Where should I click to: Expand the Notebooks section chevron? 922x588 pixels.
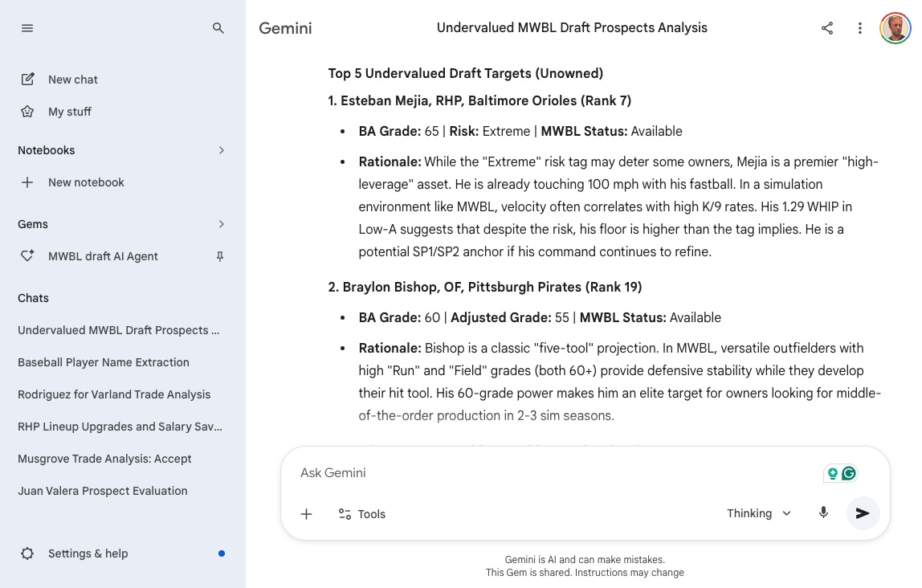coord(222,150)
